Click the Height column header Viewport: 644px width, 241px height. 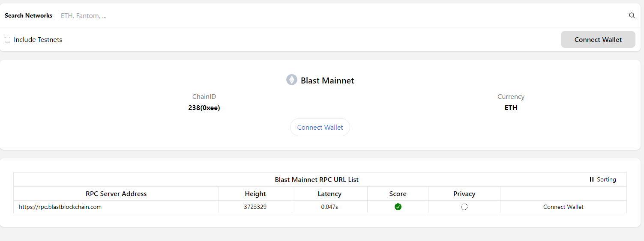255,193
